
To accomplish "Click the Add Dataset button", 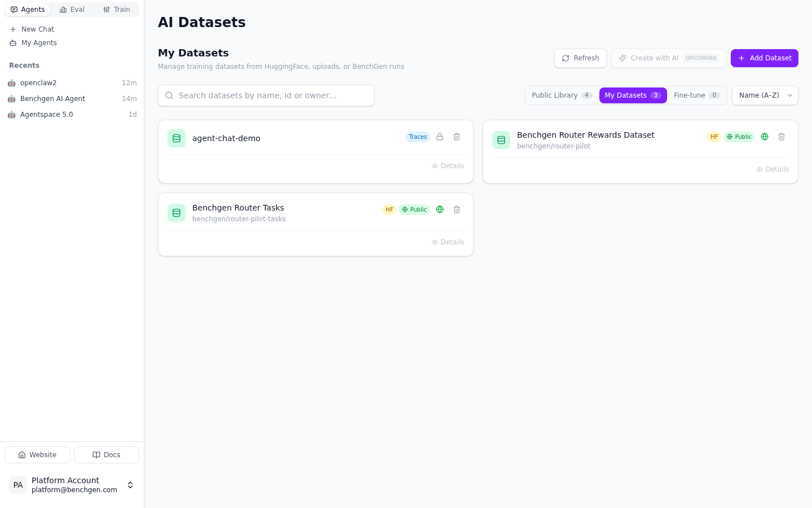I will pyautogui.click(x=765, y=58).
